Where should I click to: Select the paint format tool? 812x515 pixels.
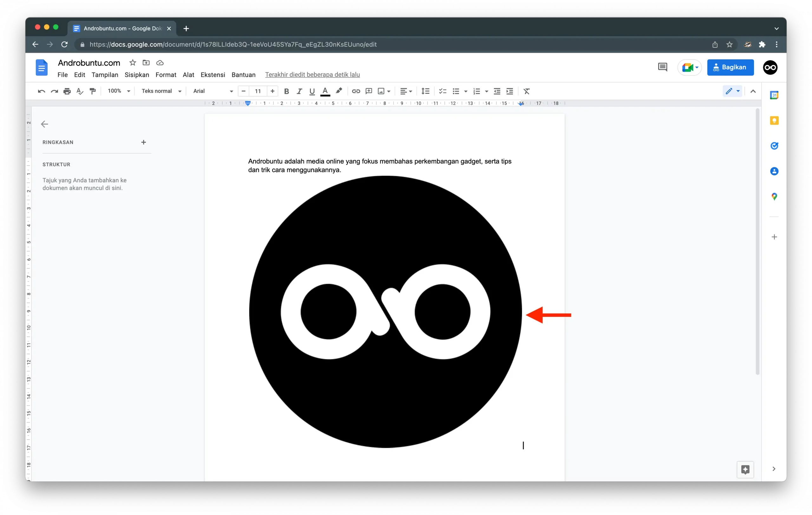(93, 91)
